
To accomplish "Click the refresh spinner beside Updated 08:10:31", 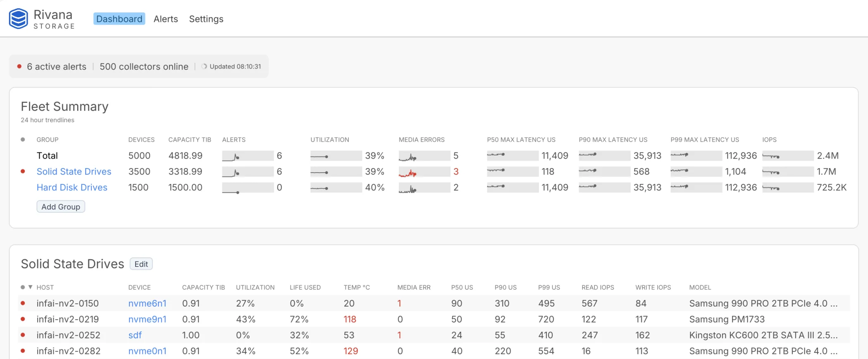I will pos(204,66).
